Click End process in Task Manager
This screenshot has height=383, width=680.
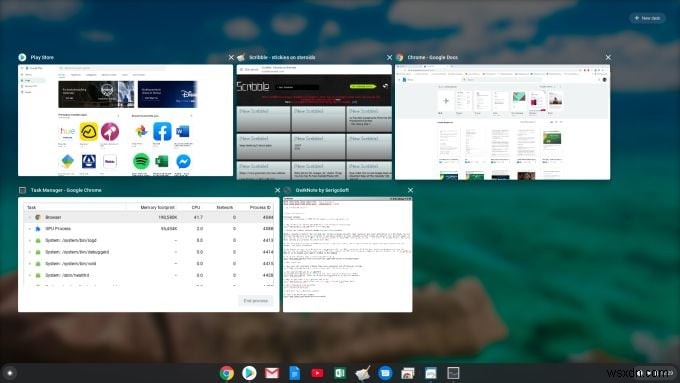point(256,301)
